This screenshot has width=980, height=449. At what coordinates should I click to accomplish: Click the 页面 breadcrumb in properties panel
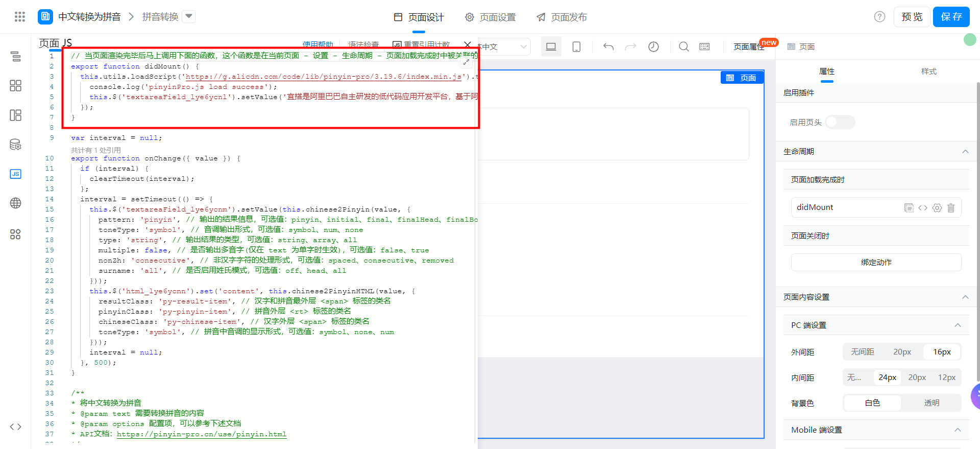801,46
